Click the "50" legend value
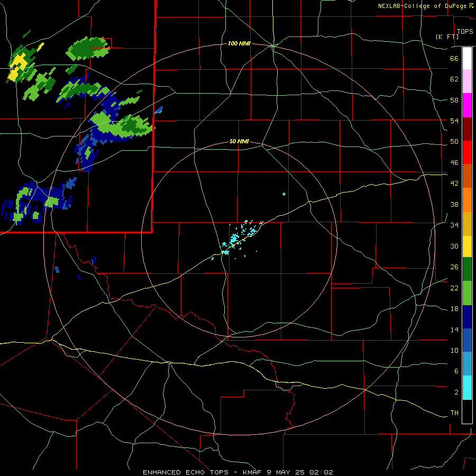 coord(454,142)
